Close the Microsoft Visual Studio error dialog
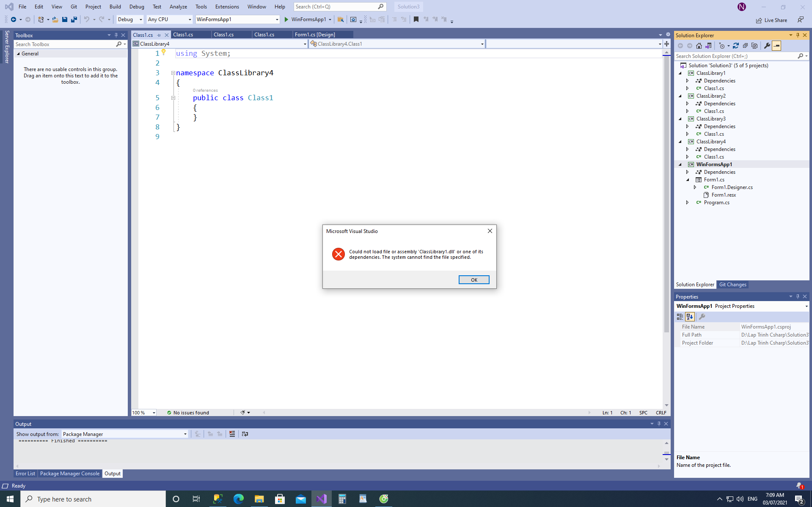Screen dimensions: 812x507 click(490, 231)
